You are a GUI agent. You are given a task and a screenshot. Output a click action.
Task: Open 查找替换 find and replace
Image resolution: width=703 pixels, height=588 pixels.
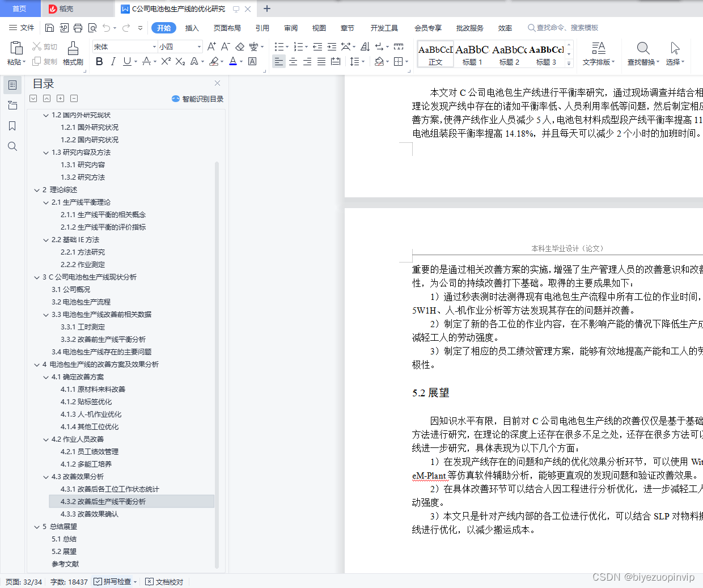[643, 53]
